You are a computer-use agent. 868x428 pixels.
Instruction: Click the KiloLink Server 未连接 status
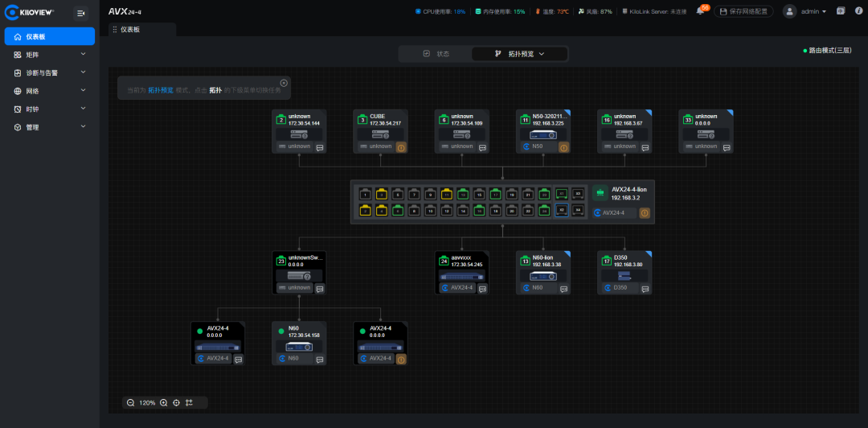click(x=654, y=11)
